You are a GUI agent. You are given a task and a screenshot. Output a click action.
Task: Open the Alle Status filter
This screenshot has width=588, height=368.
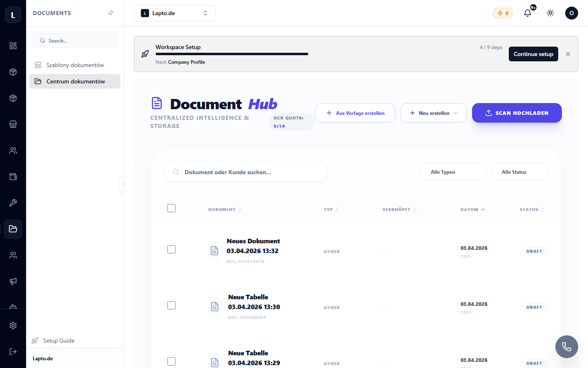[x=519, y=172]
